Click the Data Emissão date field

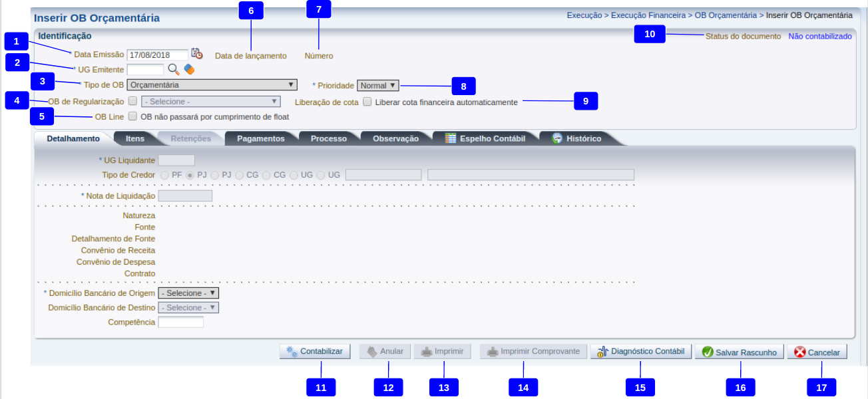click(x=158, y=55)
